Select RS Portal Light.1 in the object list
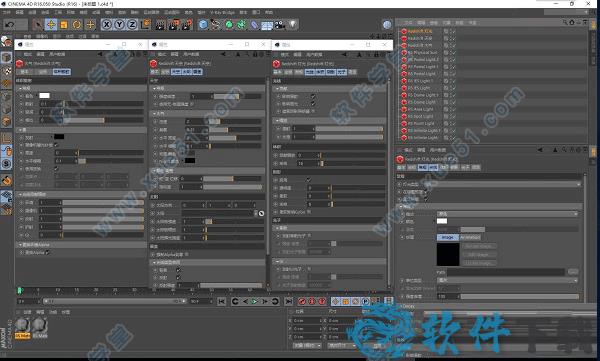The width and height of the screenshot is (600, 361). pyautogui.click(x=423, y=67)
